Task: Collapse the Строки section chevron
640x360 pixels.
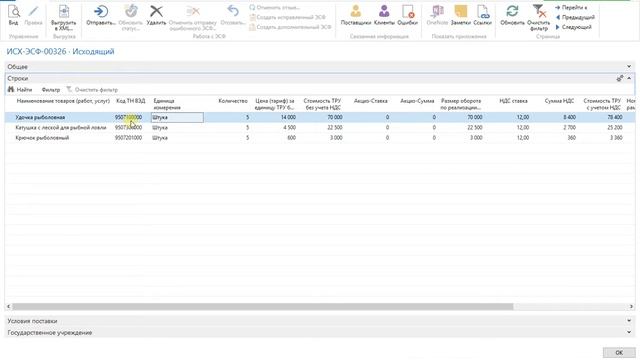Action: (629, 78)
